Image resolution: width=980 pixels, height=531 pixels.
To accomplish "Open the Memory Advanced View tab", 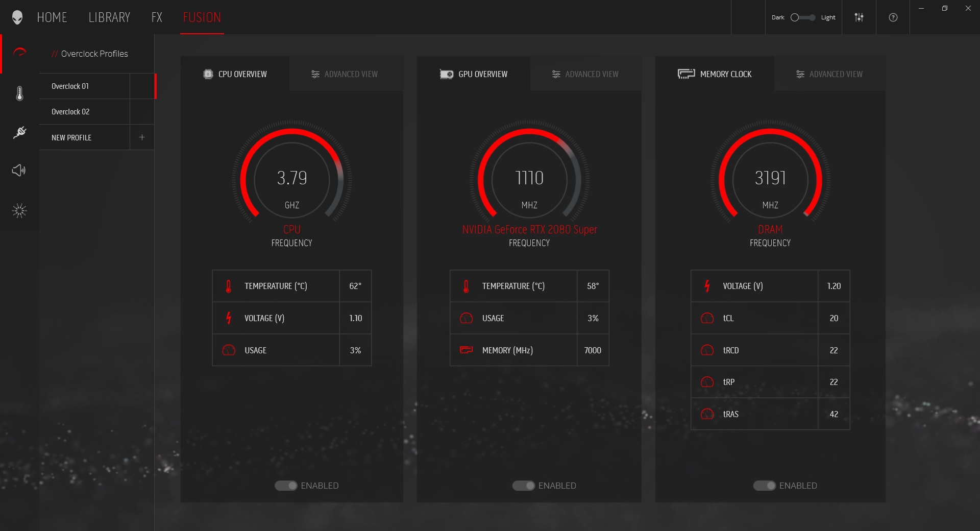I will 830,74.
